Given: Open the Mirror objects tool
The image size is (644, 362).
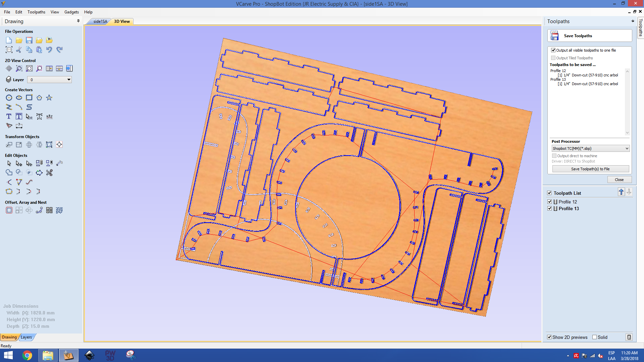Looking at the screenshot, I should pos(39,144).
